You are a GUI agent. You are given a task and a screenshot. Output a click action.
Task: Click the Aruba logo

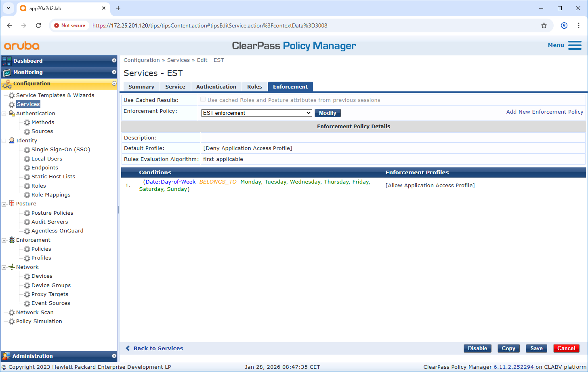pyautogui.click(x=22, y=46)
